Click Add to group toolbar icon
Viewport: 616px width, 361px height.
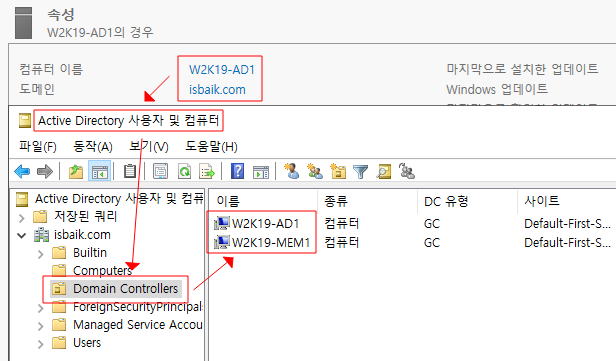[x=407, y=171]
